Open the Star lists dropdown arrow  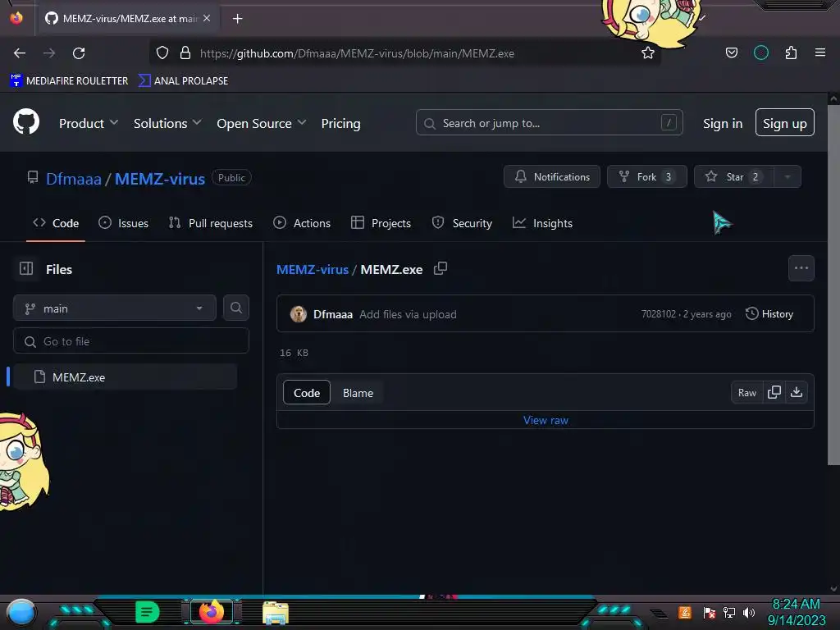click(x=787, y=176)
